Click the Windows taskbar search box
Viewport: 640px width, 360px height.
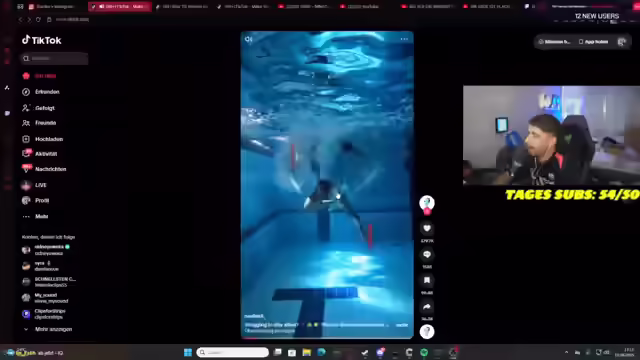(x=233, y=352)
